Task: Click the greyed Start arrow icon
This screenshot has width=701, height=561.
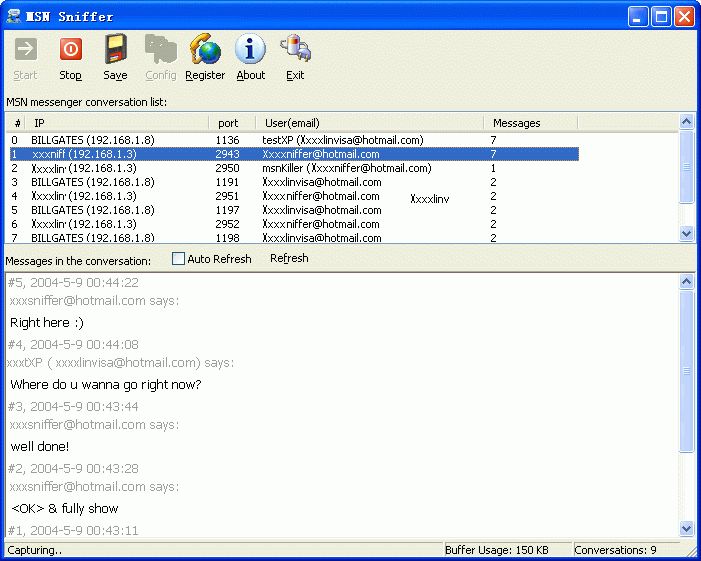Action: 25,49
